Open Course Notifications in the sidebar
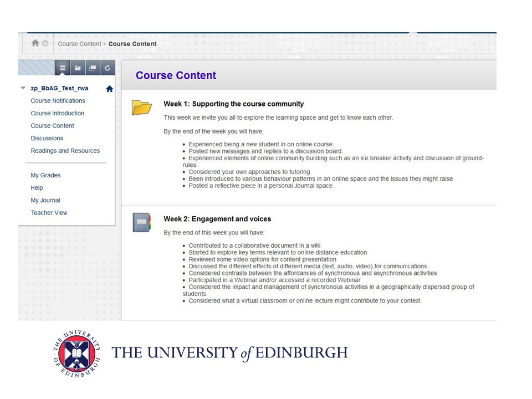This screenshot has width=532, height=399. pos(58,101)
